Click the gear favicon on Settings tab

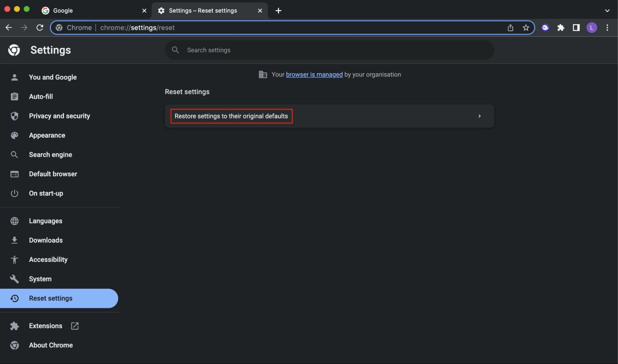[x=161, y=10]
